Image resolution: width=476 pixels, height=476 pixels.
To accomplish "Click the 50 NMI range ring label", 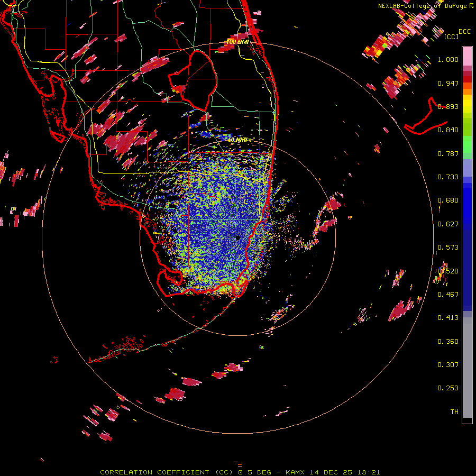I will [x=237, y=140].
